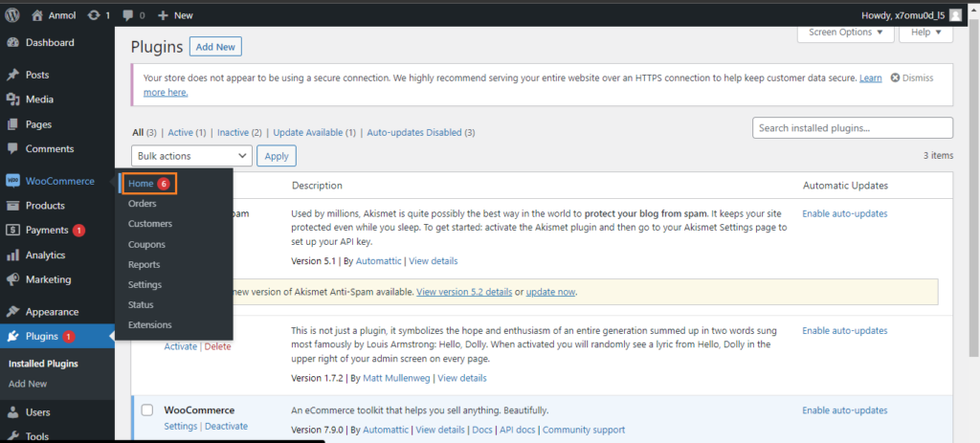Go to Installed Plugins submenu item

tap(43, 364)
